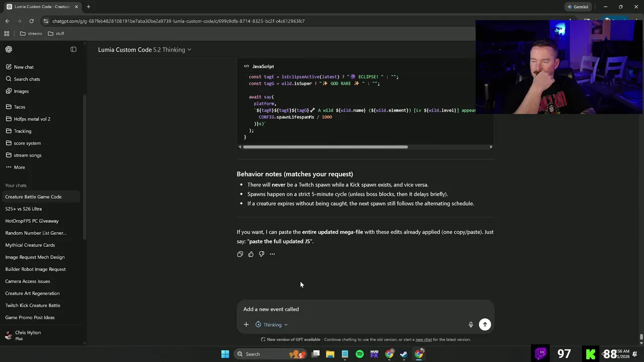Copy the response with the copy icon
The width and height of the screenshot is (644, 362).
click(x=240, y=254)
